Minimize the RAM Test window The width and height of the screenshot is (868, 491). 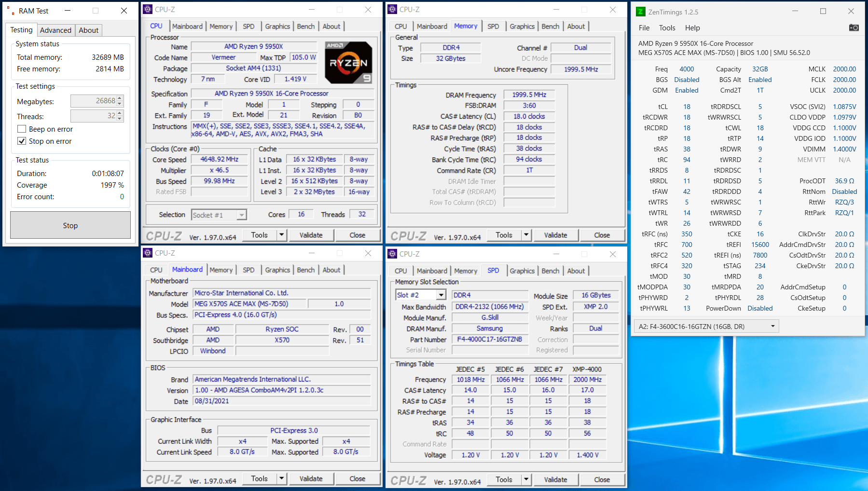pos(68,11)
